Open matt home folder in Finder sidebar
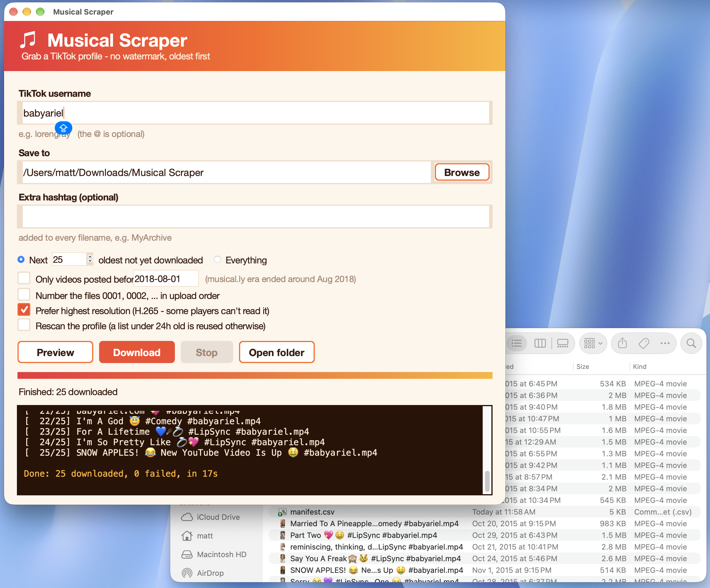The image size is (710, 588). (x=197, y=536)
